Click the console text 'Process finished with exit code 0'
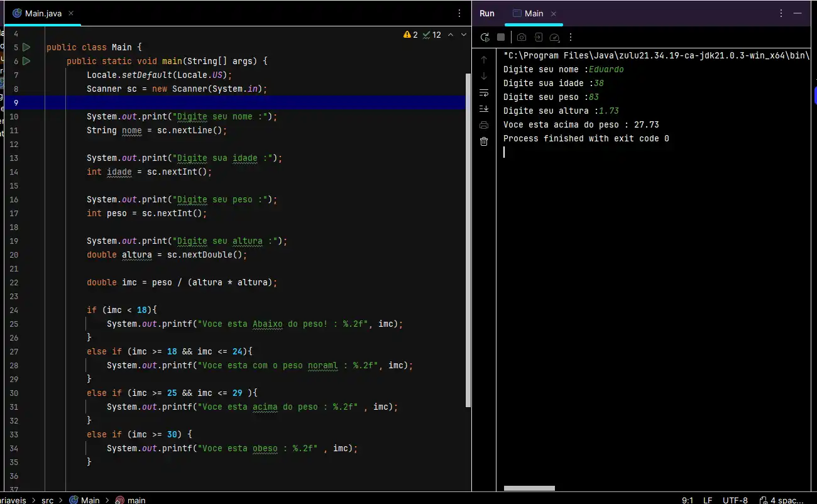 pos(586,138)
